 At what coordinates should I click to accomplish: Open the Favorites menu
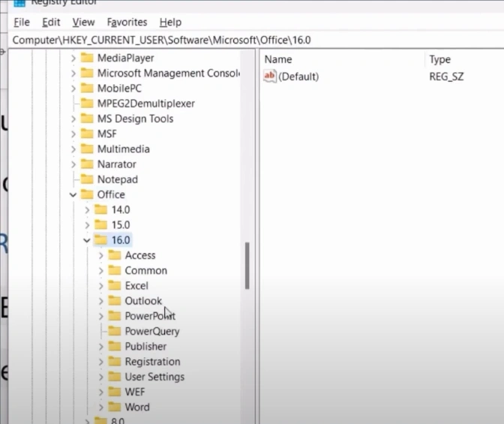click(127, 23)
